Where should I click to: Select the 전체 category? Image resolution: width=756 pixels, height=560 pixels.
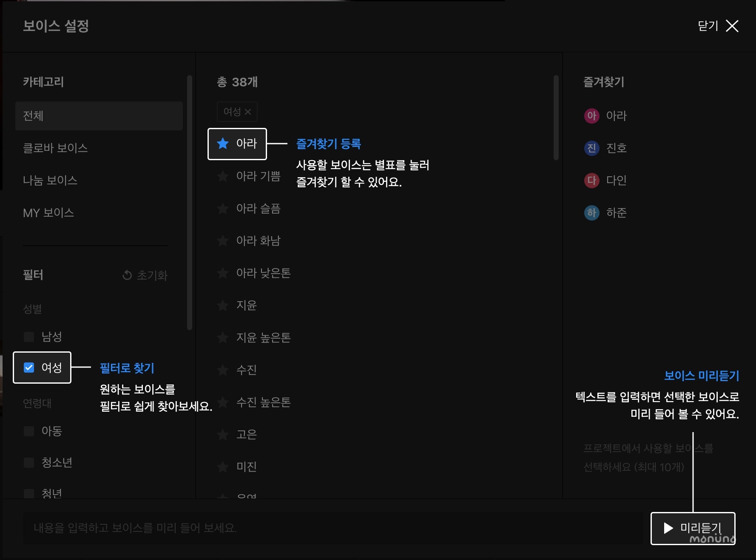(x=99, y=116)
